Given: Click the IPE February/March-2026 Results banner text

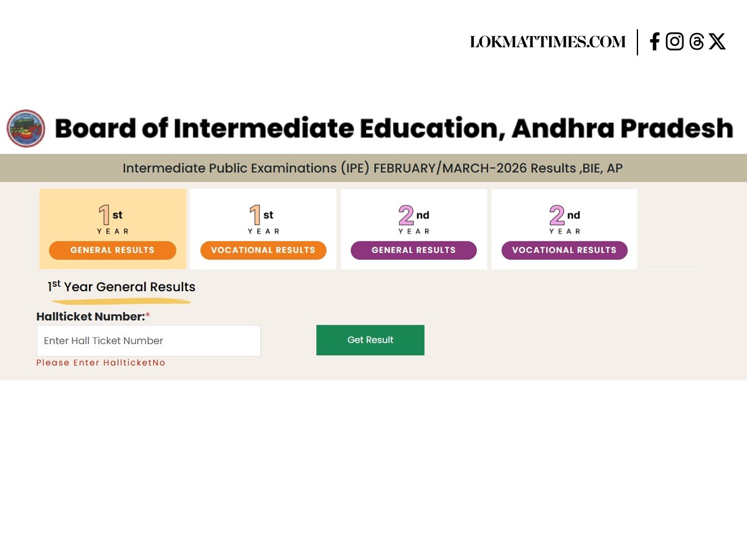Looking at the screenshot, I should 372,168.
